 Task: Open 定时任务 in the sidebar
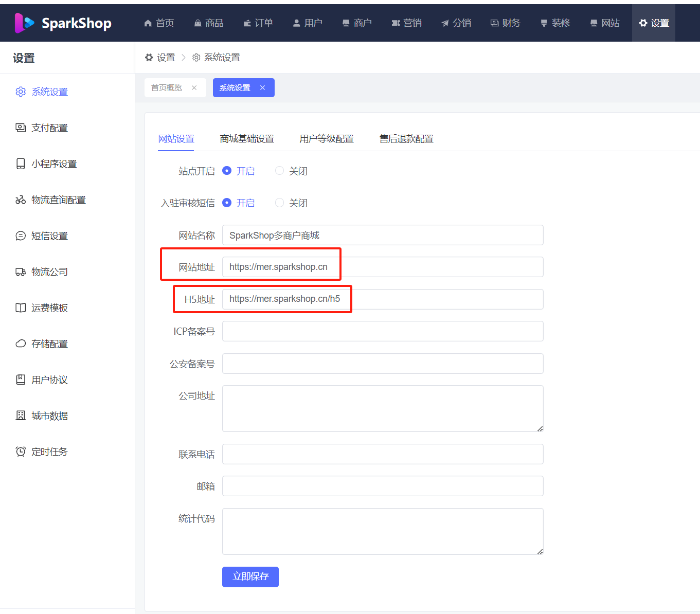pyautogui.click(x=49, y=452)
